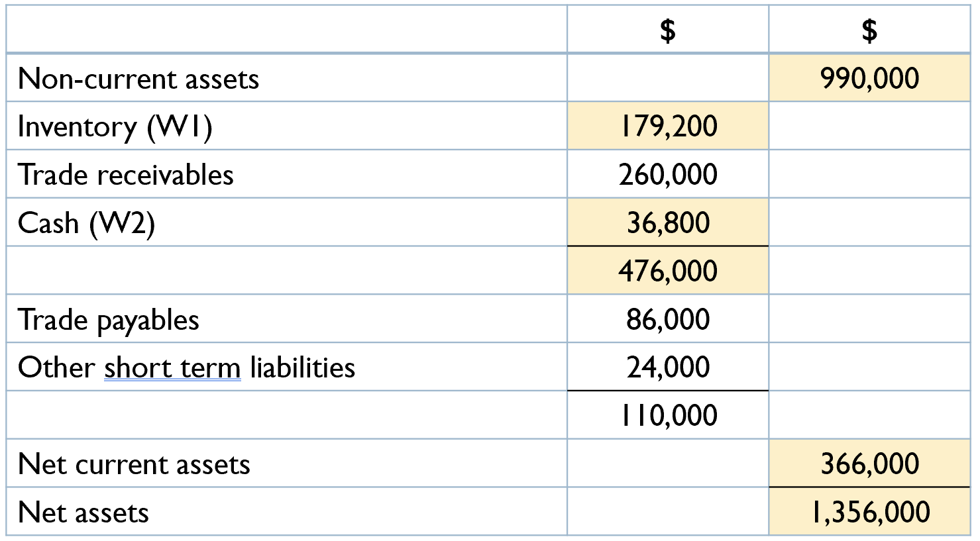Screen dimensions: 980x541
Task: Click the 476,000 current assets subtotal
Action: (x=667, y=271)
